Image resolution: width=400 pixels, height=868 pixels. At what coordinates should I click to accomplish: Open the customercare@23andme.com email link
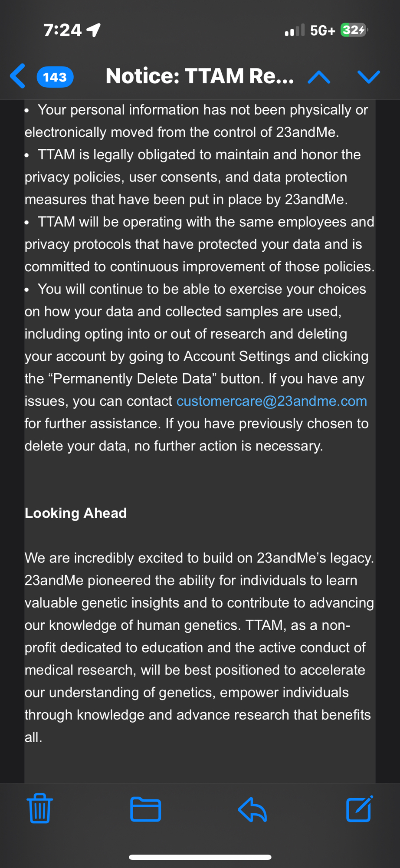(272, 401)
